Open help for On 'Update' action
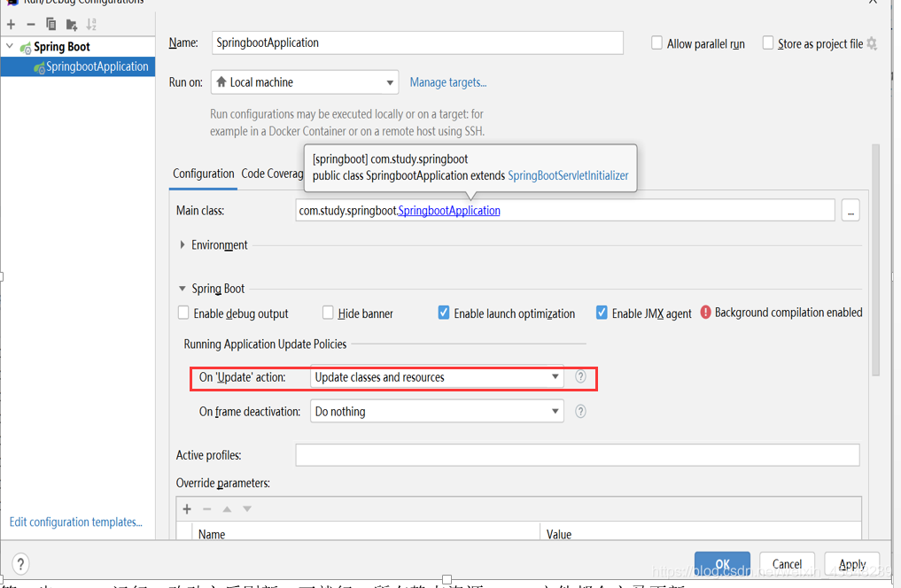Screen dimensions: 901x588 (580, 376)
